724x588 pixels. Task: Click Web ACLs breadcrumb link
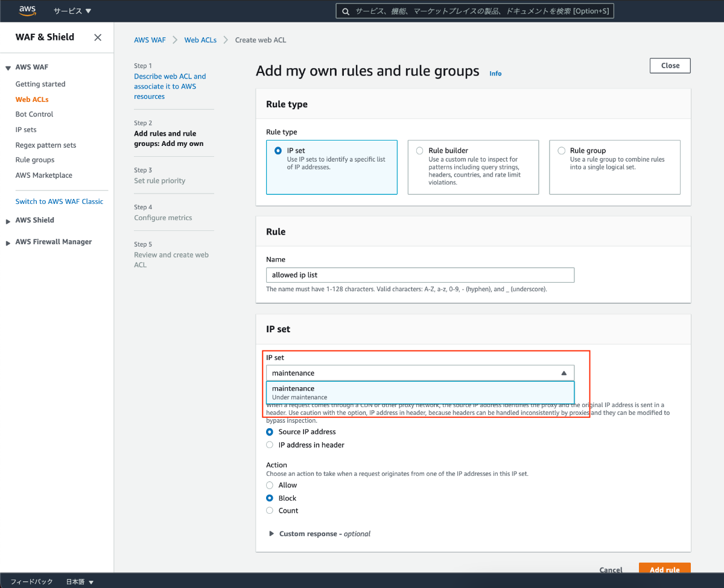pyautogui.click(x=200, y=40)
